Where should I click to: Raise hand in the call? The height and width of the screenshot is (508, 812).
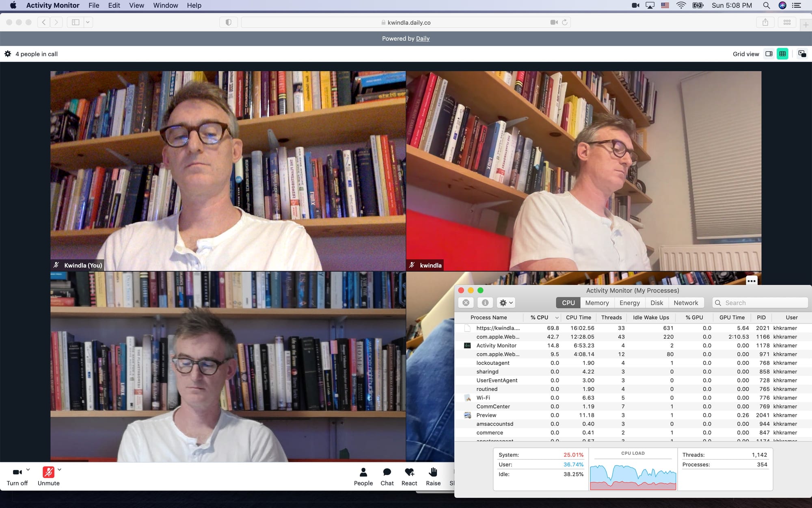click(x=433, y=476)
